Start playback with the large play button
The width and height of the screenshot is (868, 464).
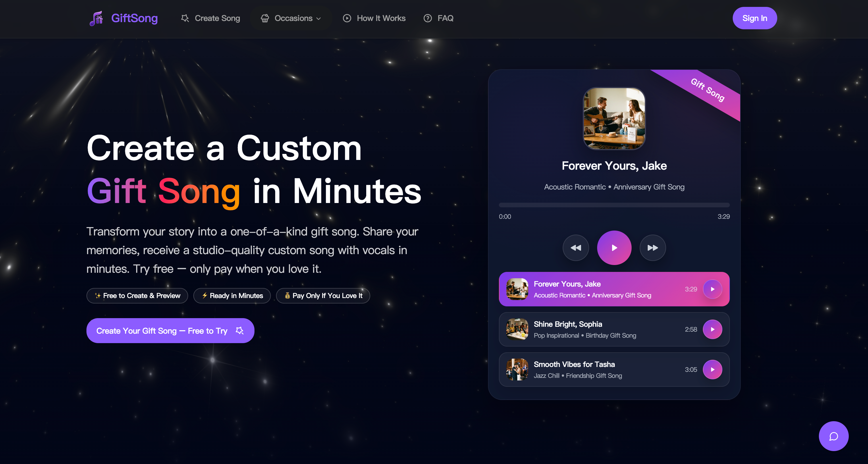point(614,248)
